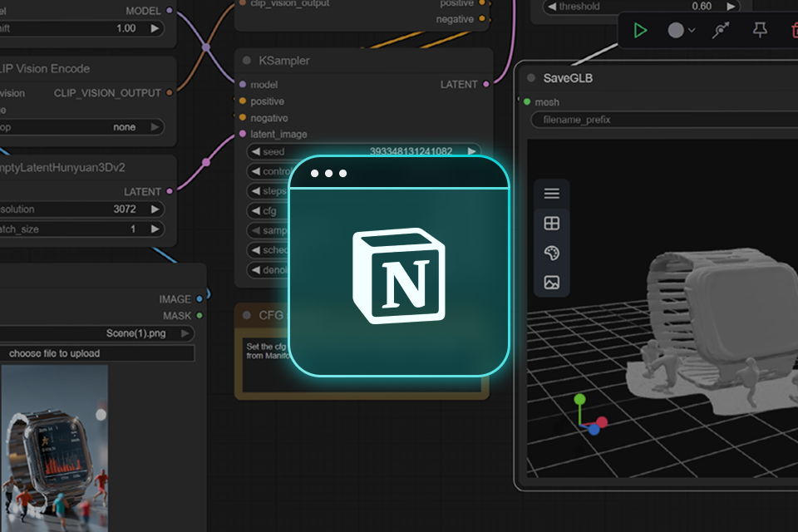
Task: Click the SaveGLB mesh input socket
Action: (527, 101)
